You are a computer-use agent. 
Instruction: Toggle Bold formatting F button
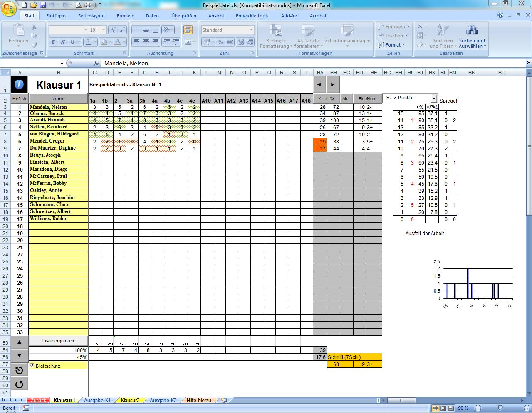53,42
